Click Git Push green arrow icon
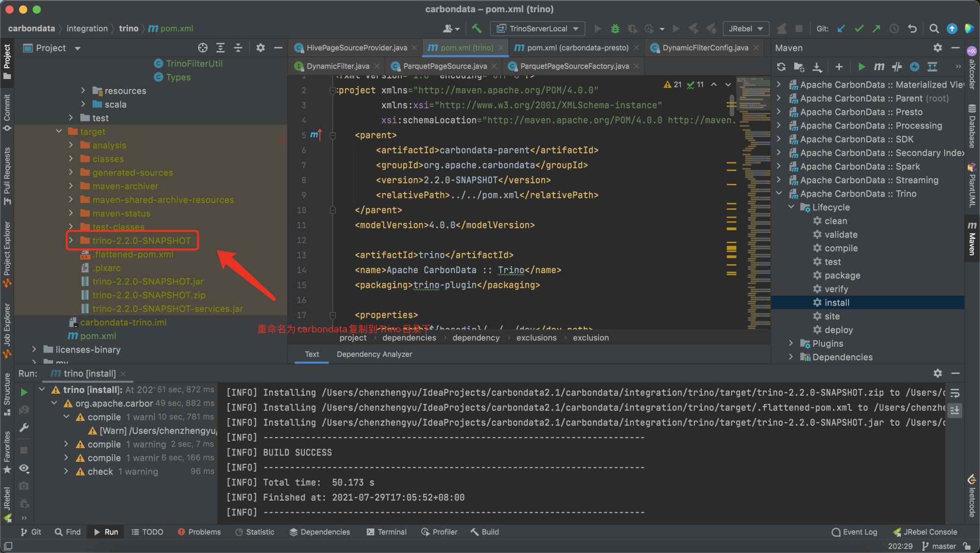The width and height of the screenshot is (980, 553). (876, 28)
